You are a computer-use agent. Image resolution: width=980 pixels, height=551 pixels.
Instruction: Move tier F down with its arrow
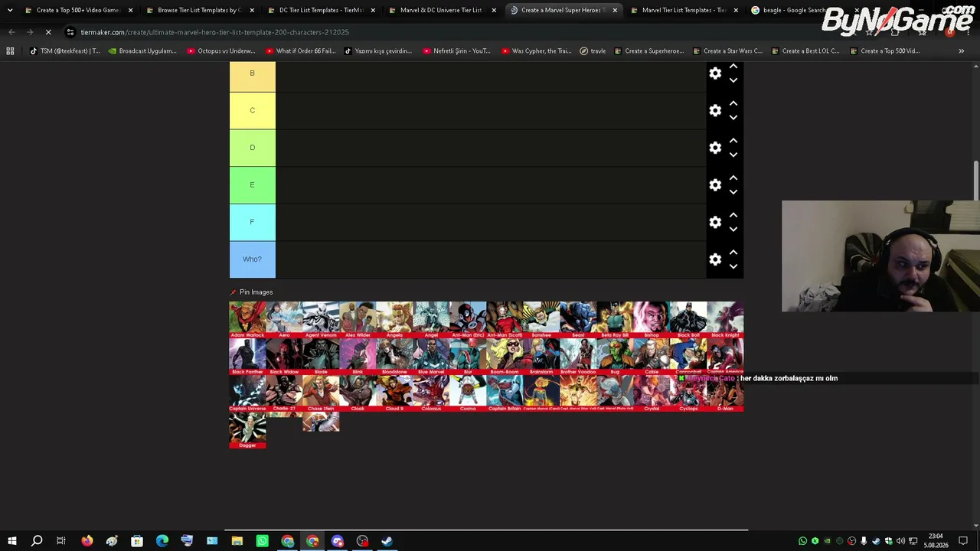(733, 230)
